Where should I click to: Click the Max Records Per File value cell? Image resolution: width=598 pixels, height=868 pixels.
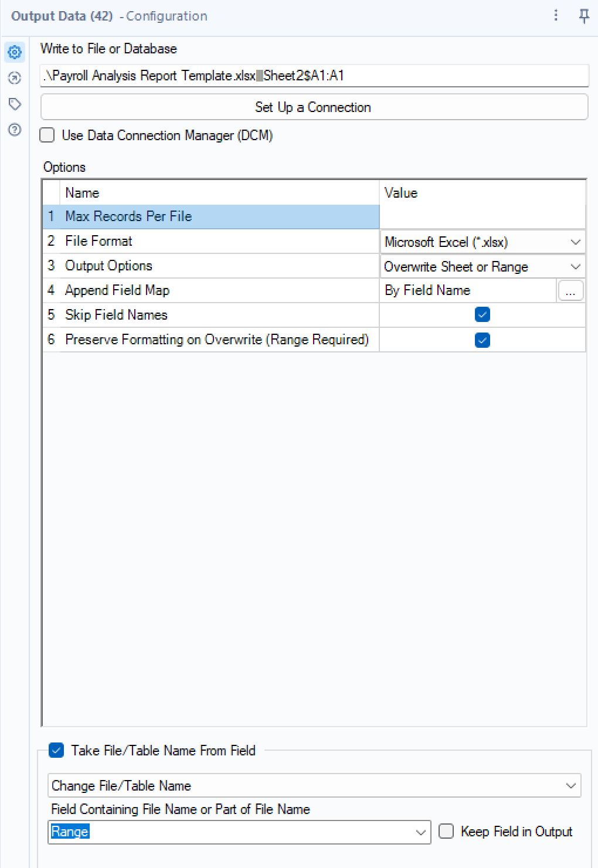482,216
